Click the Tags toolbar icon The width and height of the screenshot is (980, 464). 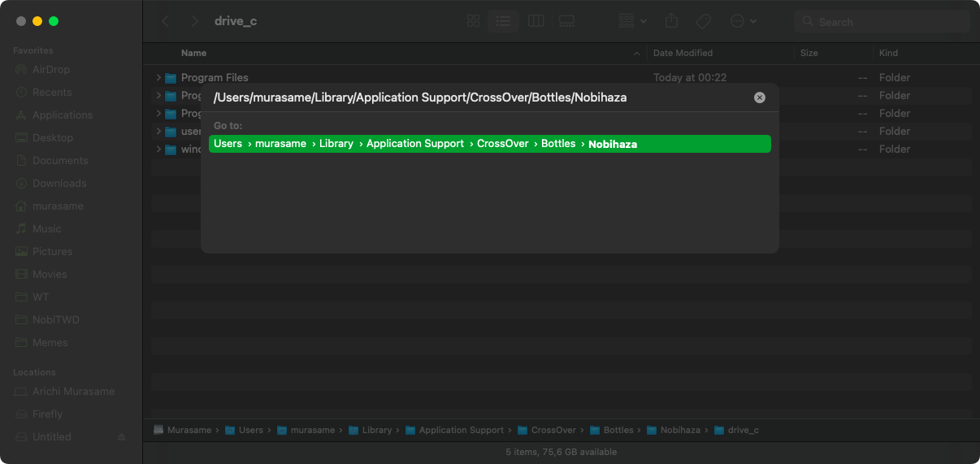[704, 21]
